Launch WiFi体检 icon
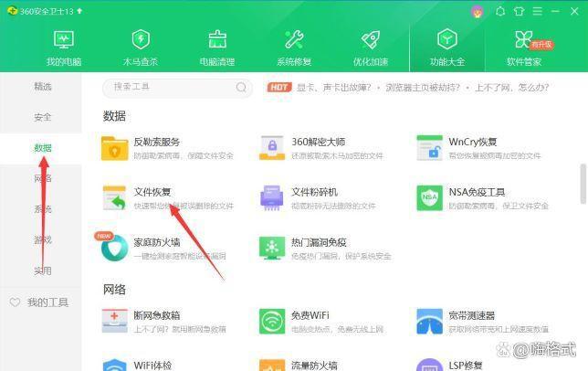This screenshot has width=588, height=371. pyautogui.click(x=115, y=365)
